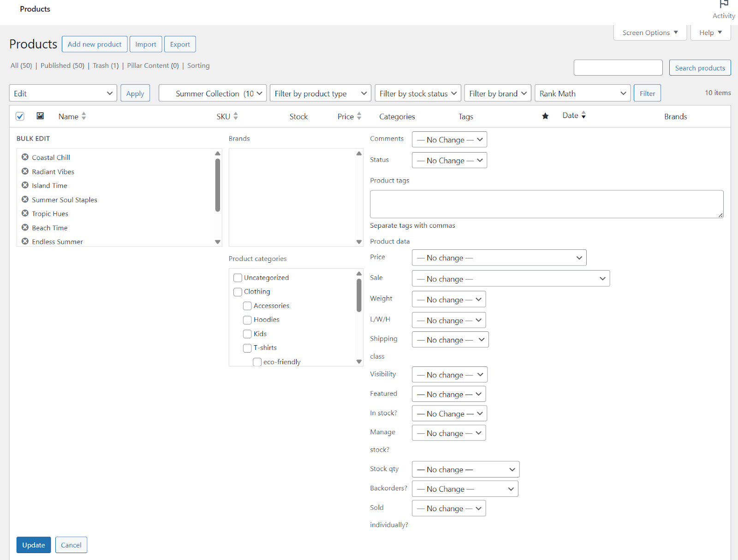Open the Manage stock? dropdown
This screenshot has height=560, width=738.
click(x=449, y=433)
